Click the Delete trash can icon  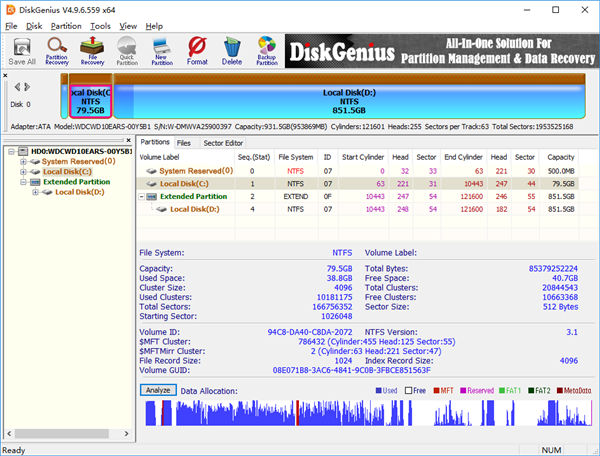click(232, 49)
